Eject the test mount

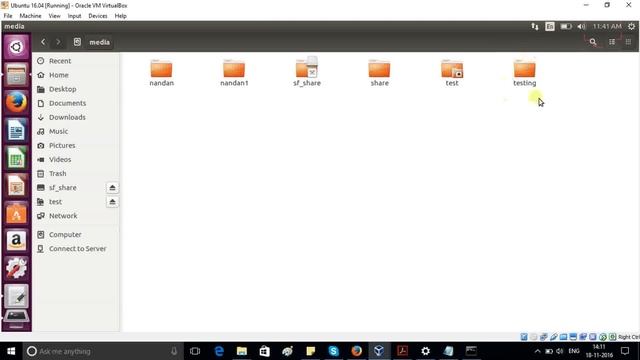[112, 202]
